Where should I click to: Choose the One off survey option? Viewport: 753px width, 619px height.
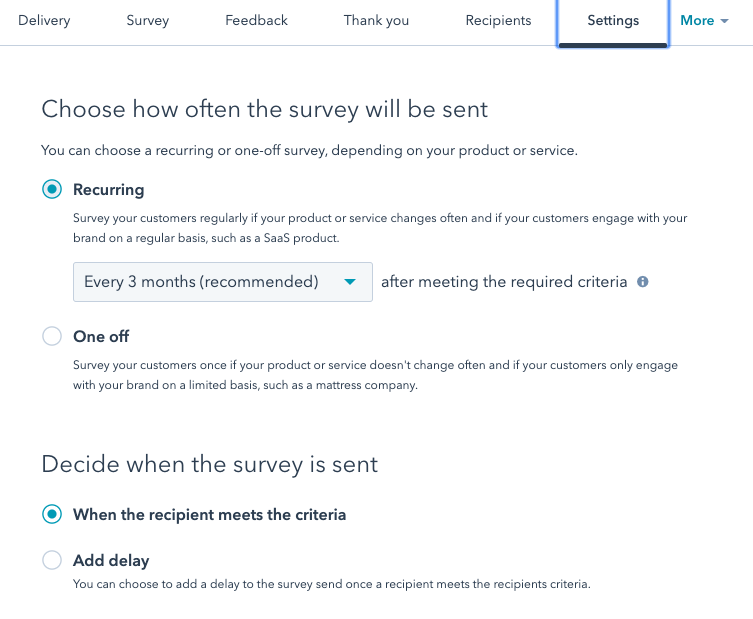click(52, 337)
